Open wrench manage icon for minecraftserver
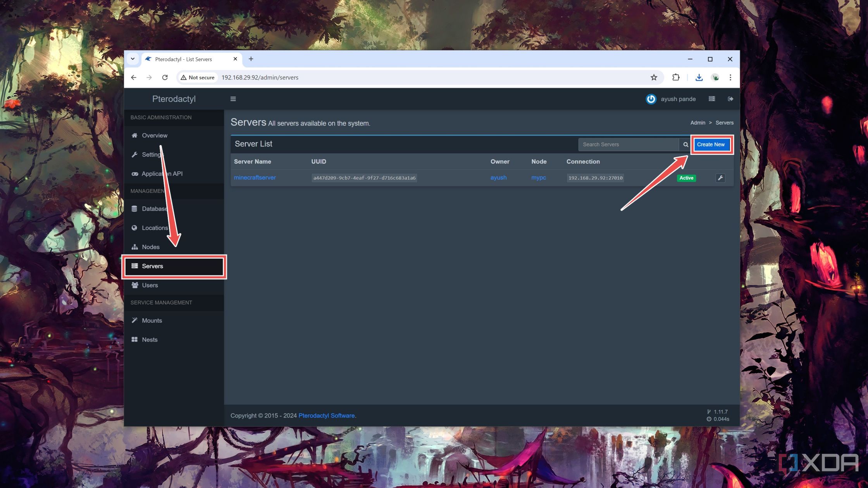868x488 pixels. (720, 178)
